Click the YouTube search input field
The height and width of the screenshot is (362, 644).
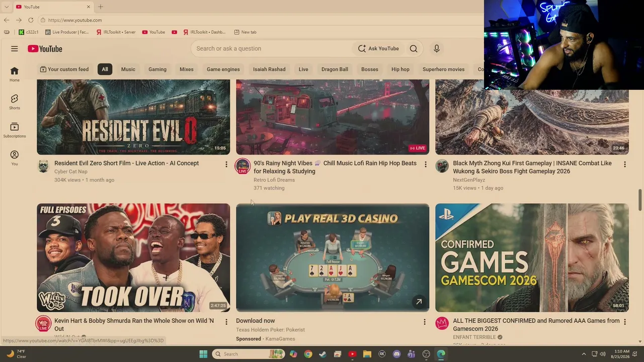tap(272, 49)
